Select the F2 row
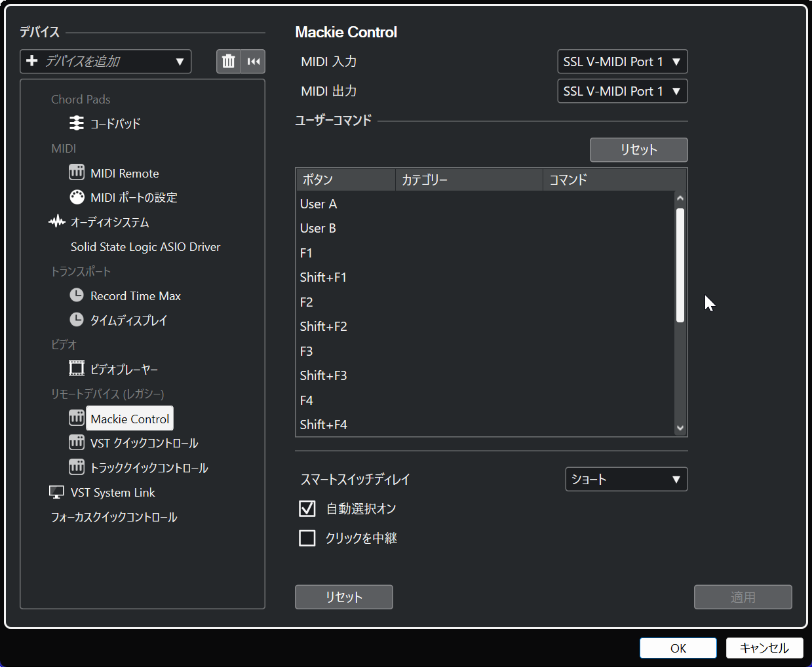Screen dimensions: 812x667 point(485,302)
